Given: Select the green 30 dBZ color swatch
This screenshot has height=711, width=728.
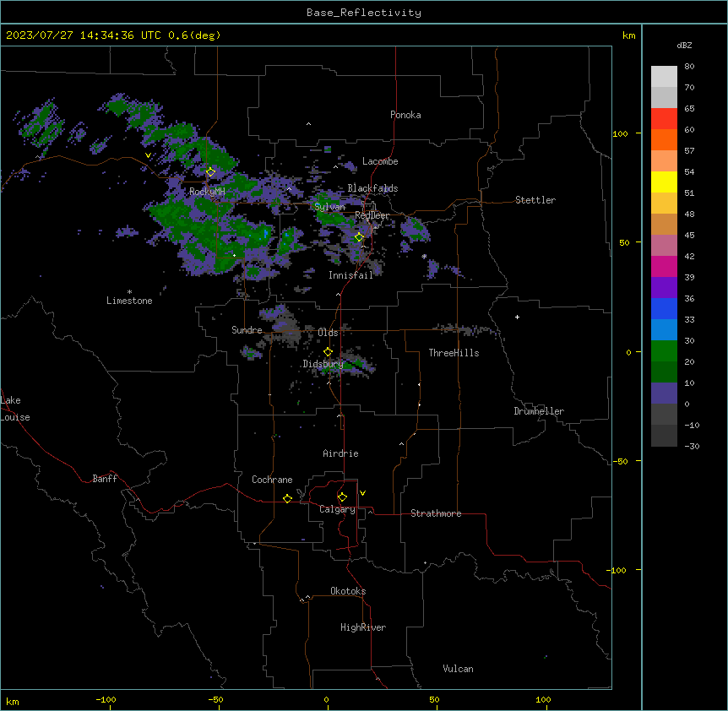Looking at the screenshot, I should (664, 351).
